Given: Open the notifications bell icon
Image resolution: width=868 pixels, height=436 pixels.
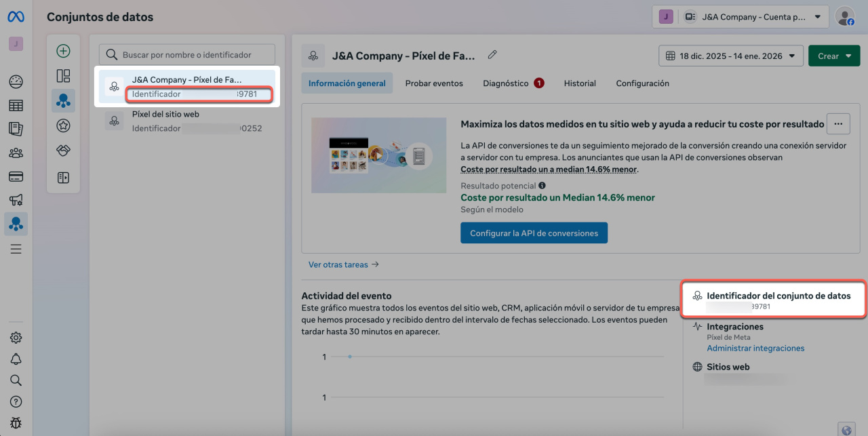Looking at the screenshot, I should click(x=16, y=359).
